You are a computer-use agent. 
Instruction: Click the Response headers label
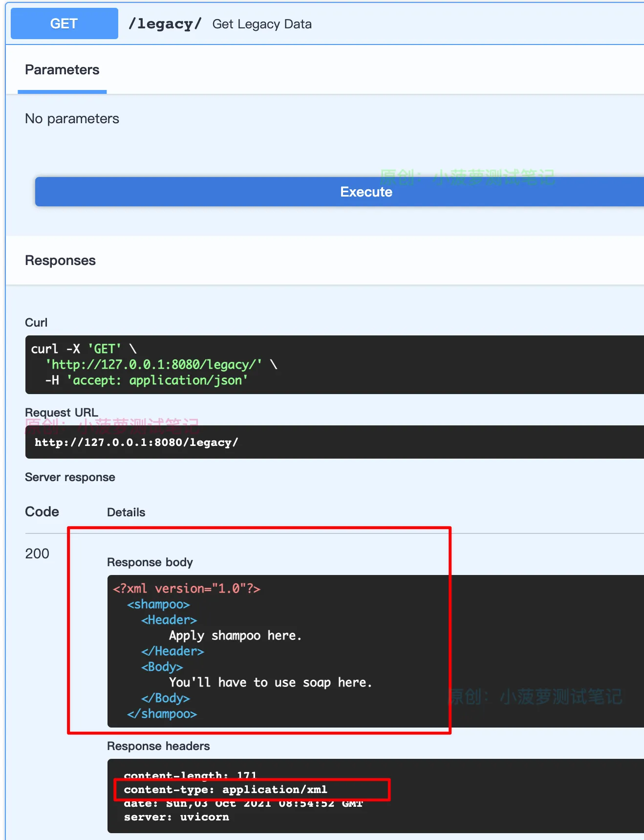coord(158,746)
